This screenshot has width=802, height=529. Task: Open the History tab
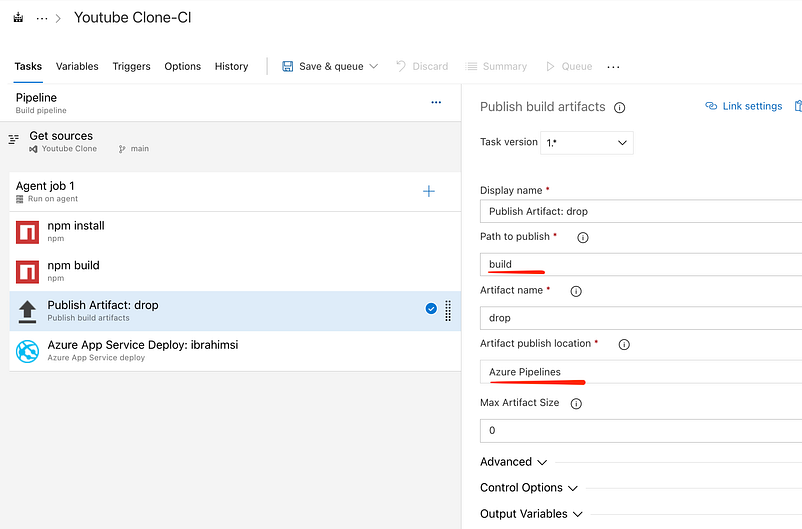pos(231,67)
